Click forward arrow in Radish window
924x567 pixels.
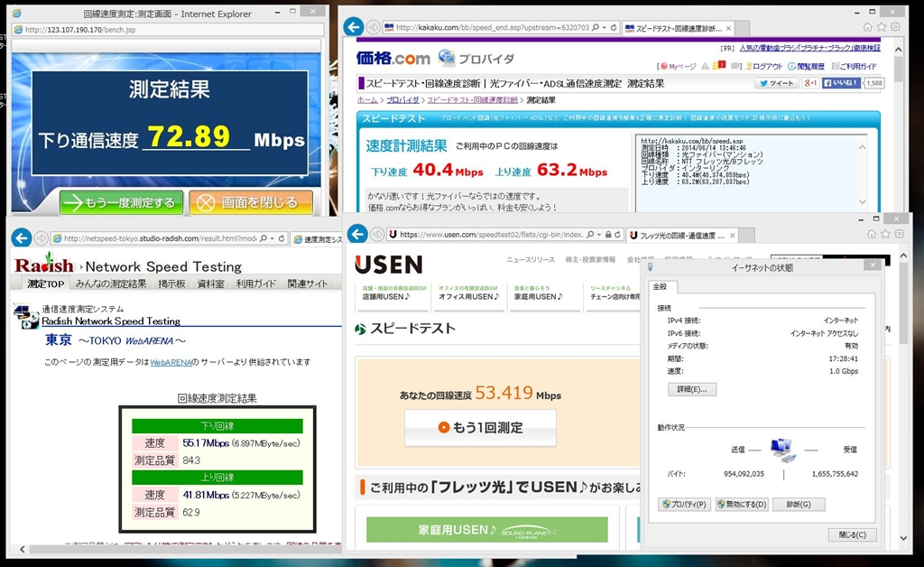click(42, 238)
